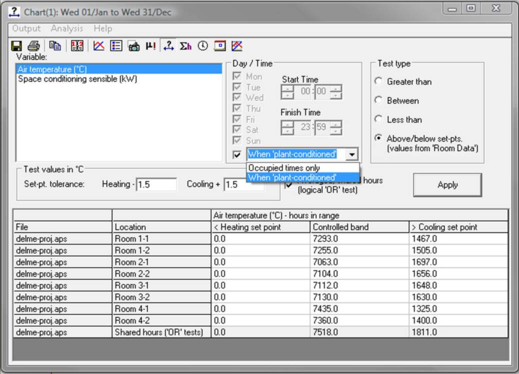The height and width of the screenshot is (374, 519).
Task: Click the '< Heating set point' column header
Action: click(260, 227)
